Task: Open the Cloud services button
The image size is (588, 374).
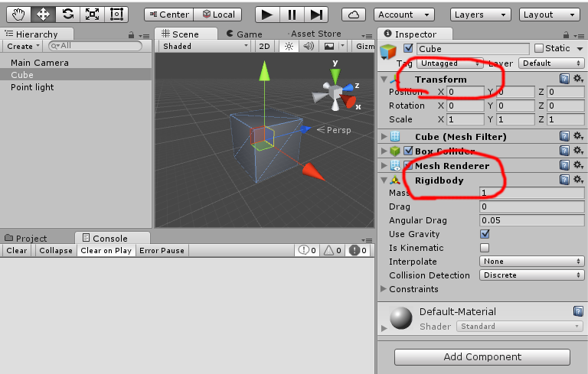Action: 354,15
